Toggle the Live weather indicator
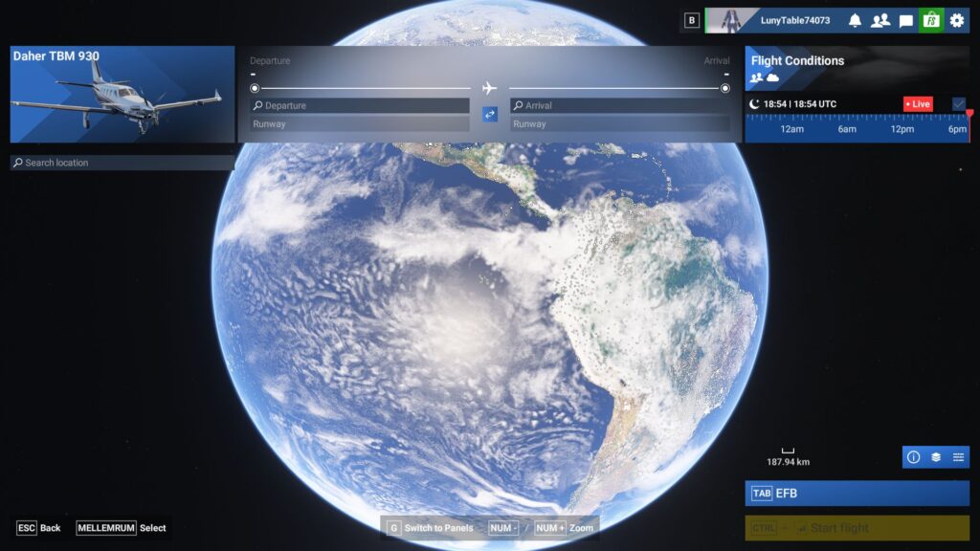980x551 pixels. (x=918, y=103)
